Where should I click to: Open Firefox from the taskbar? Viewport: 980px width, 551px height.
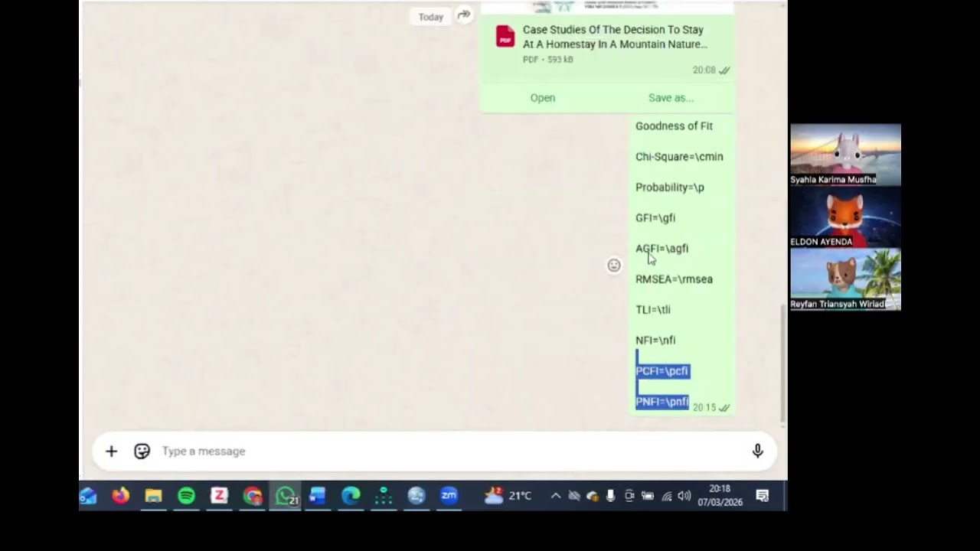(x=120, y=496)
